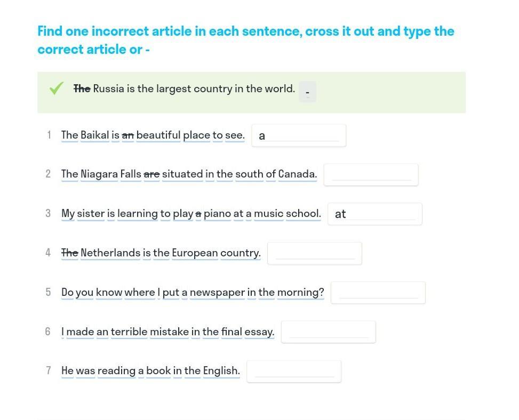Click 'The' before 'Baikal' in sentence 1
Viewport: 519px width, 420px height.
70,135
